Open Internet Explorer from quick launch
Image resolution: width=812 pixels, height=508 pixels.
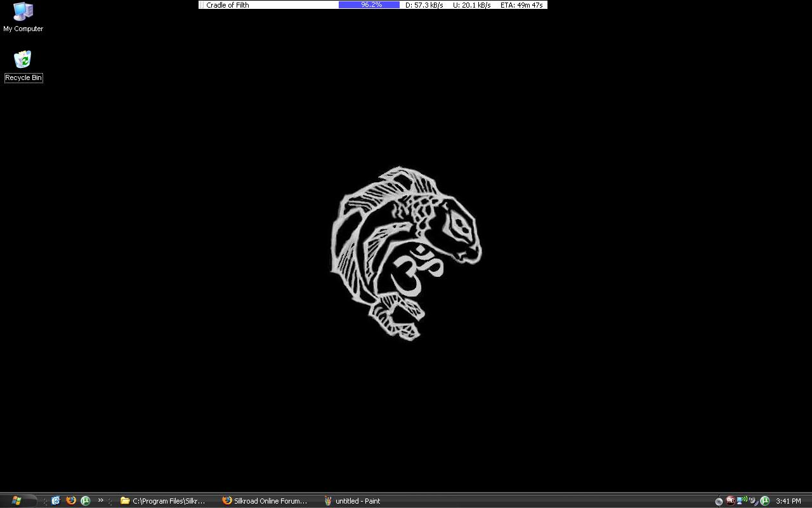pyautogui.click(x=56, y=500)
